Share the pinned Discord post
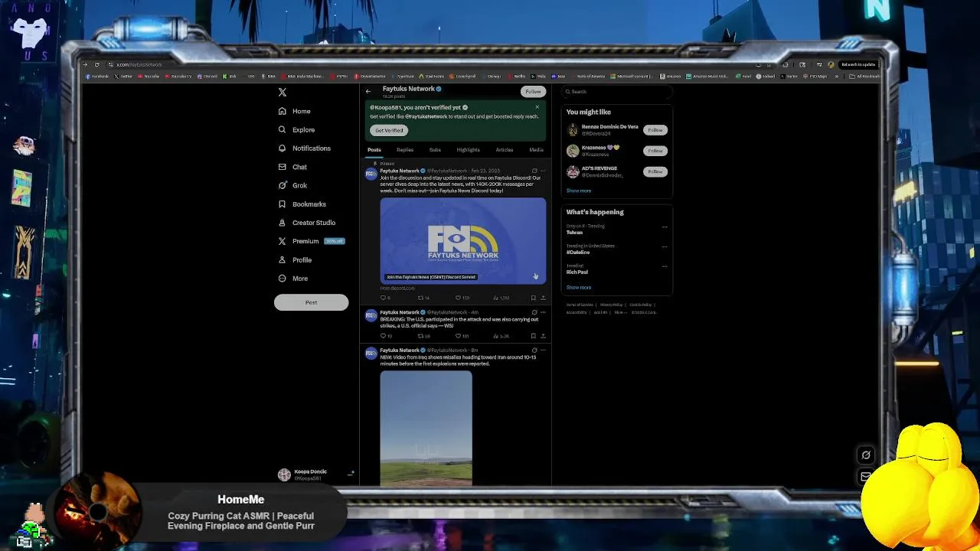The height and width of the screenshot is (551, 980). coord(543,298)
